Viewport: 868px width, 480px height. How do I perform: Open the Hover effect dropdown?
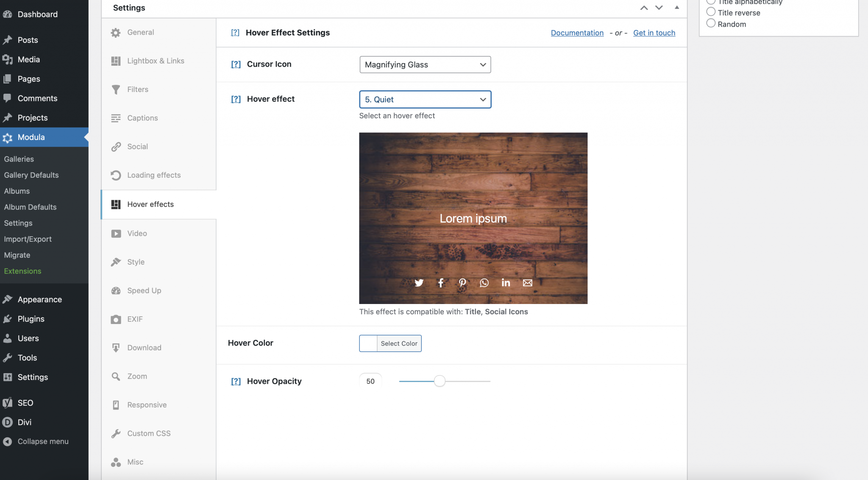pos(425,99)
